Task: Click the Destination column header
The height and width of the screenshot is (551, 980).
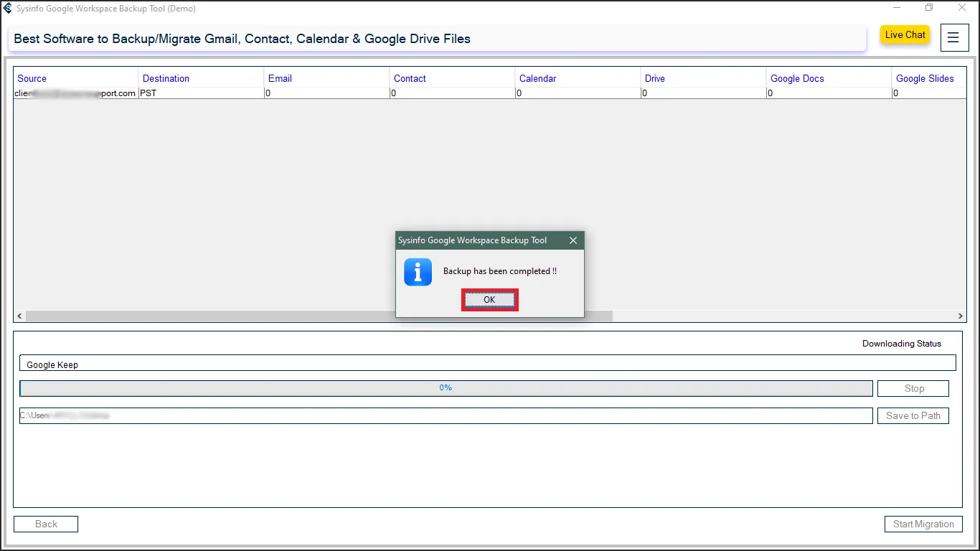Action: pos(166,78)
